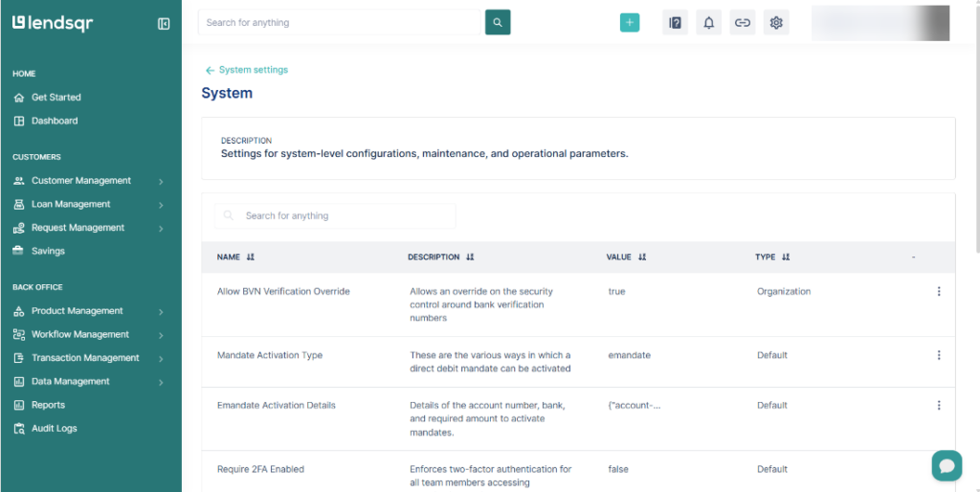
Task: Click the 'Mandate Activation Type' name
Action: [269, 355]
